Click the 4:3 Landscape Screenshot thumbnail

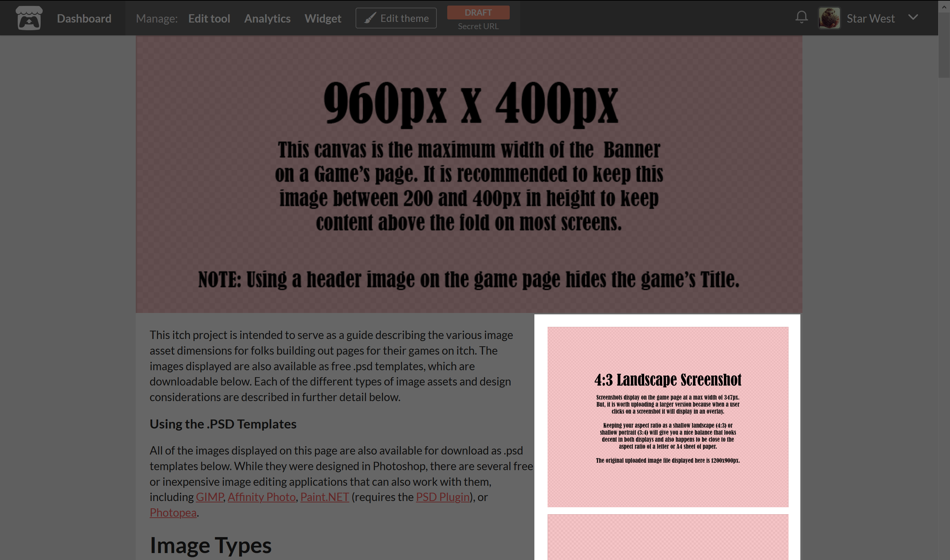(x=668, y=417)
